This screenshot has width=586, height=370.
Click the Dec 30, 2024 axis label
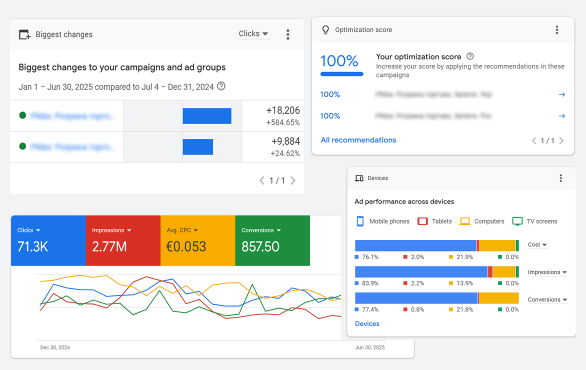coord(55,348)
